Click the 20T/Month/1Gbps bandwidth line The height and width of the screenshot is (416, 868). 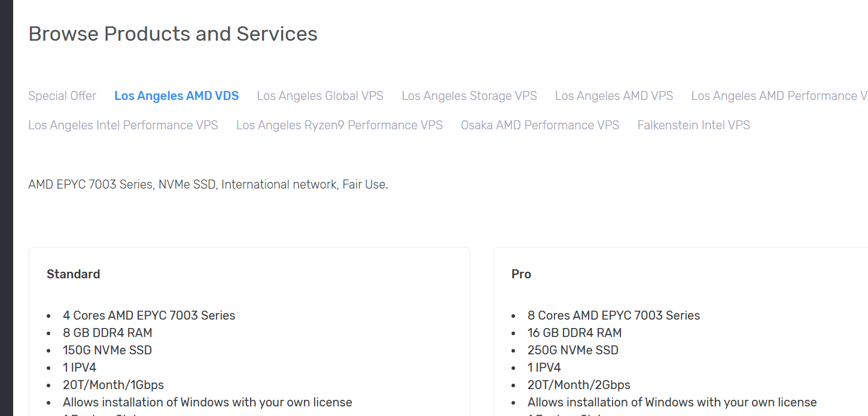[x=113, y=385]
